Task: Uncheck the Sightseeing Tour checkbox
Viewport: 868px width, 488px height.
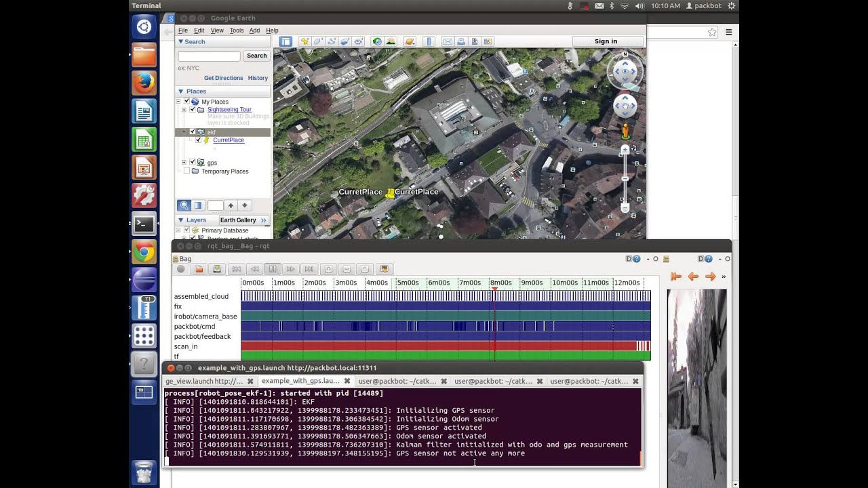Action: pyautogui.click(x=192, y=110)
